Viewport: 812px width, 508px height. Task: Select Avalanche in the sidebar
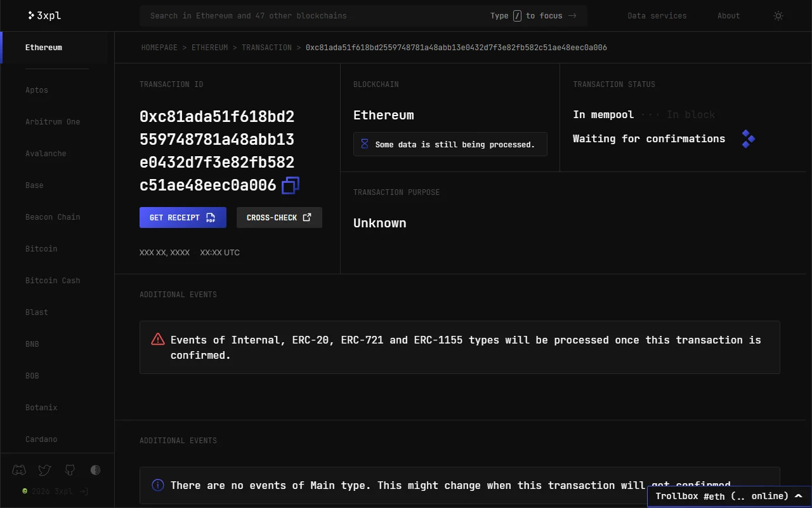(x=46, y=154)
